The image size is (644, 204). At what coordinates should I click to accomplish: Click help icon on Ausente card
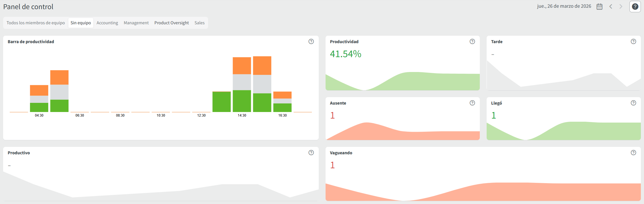tap(472, 103)
